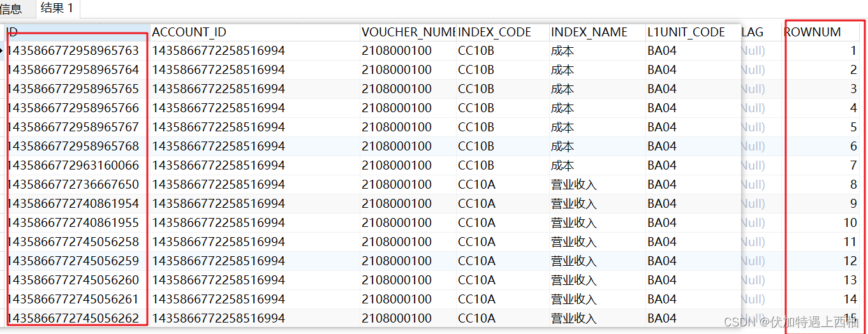The height and width of the screenshot is (334, 868).
Task: Select ID cell 1435866772958965767
Action: 78,127
